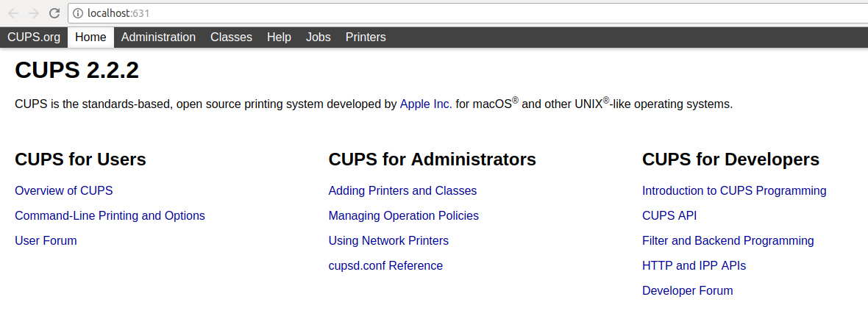Open Command-Line Printing and Options
The height and width of the screenshot is (330, 868).
(110, 215)
